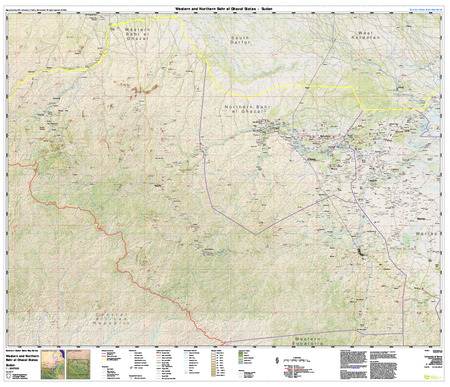Click the 'Warrap' map label
Viewport: 450px width, 387px height.
click(x=426, y=234)
